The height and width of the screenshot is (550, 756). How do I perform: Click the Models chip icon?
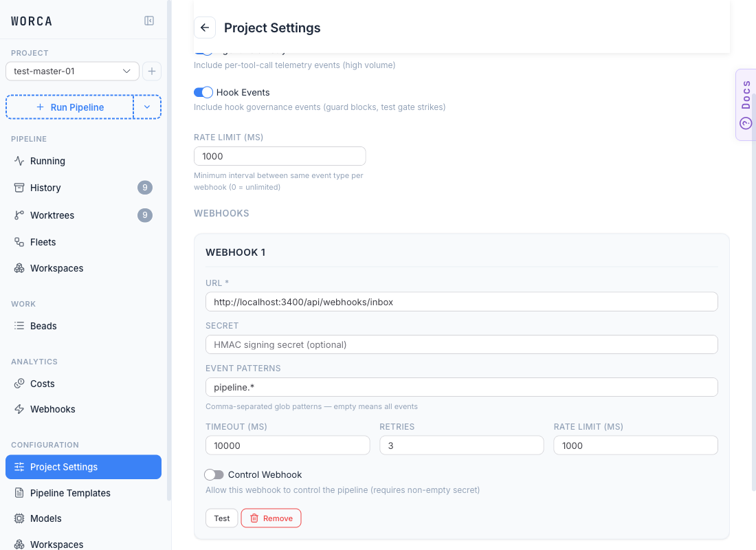(19, 518)
